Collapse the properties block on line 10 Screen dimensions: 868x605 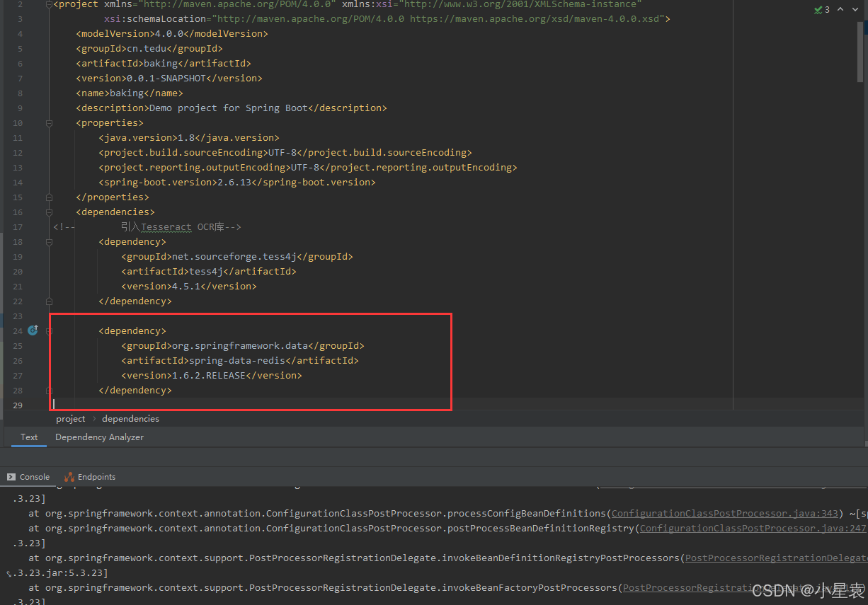tap(50, 123)
